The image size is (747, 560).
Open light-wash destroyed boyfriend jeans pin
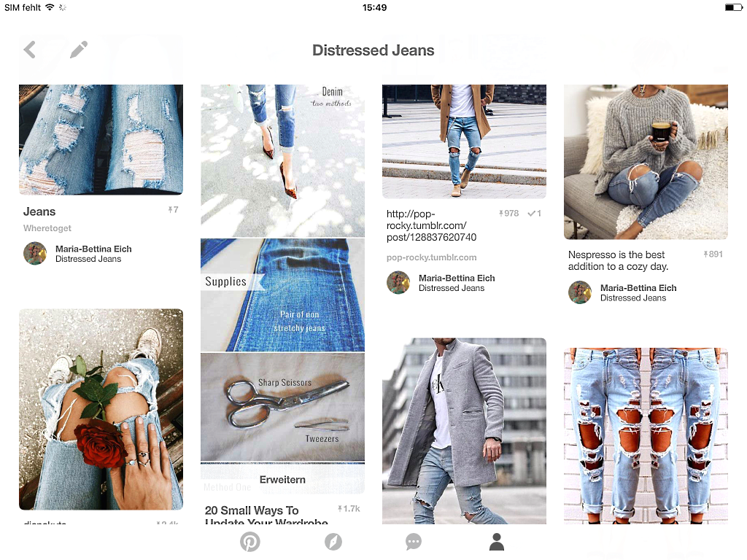click(646, 436)
